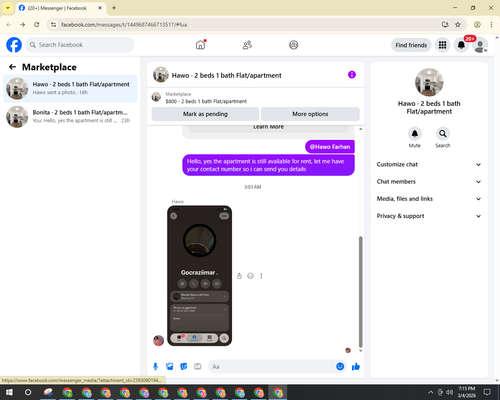Click the Learn More link
The width and height of the screenshot is (500, 400).
pos(268,127)
